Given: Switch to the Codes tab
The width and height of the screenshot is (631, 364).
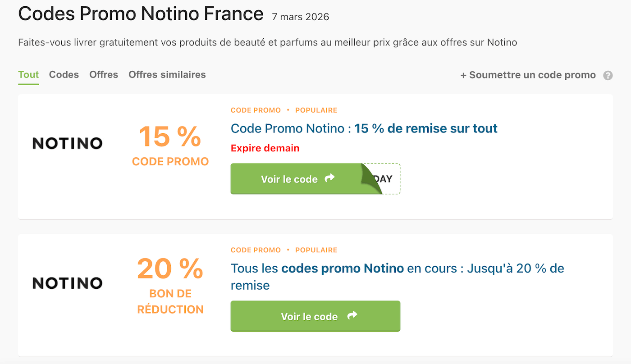Looking at the screenshot, I should pyautogui.click(x=64, y=75).
